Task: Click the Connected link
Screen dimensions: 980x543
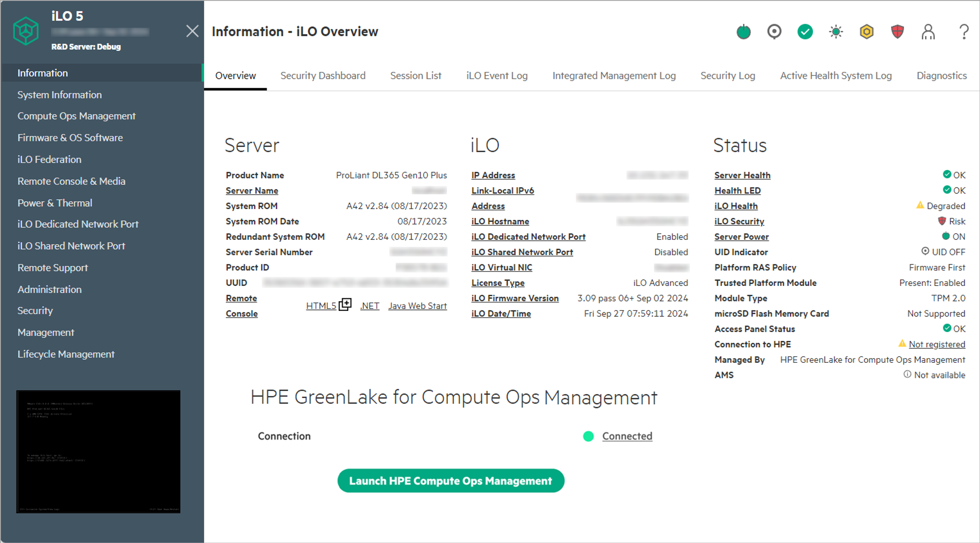Action: click(x=627, y=436)
